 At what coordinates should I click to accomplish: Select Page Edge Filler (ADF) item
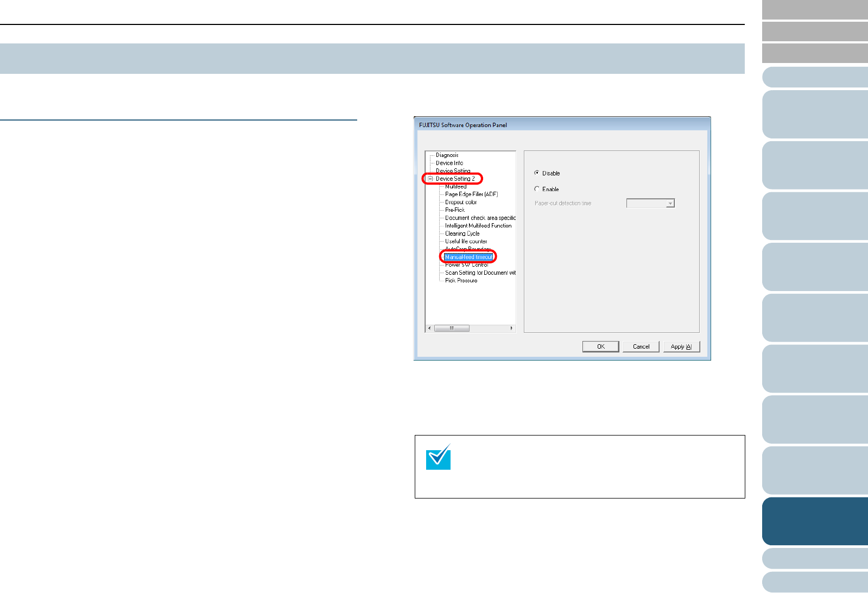tap(471, 194)
